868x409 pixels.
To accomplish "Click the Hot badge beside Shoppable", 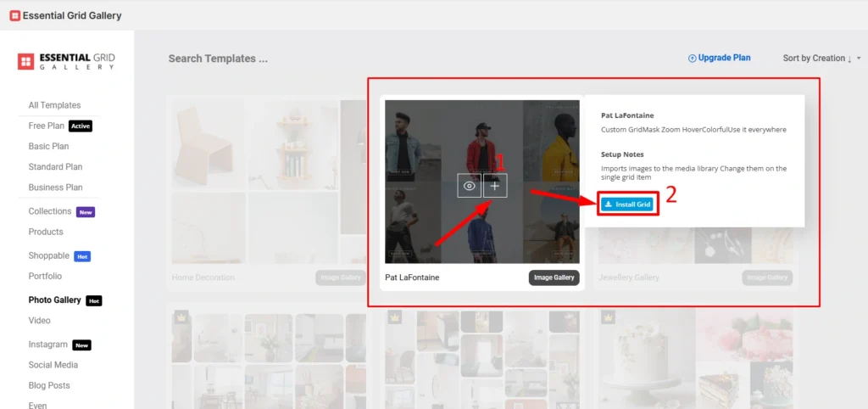I will point(82,256).
